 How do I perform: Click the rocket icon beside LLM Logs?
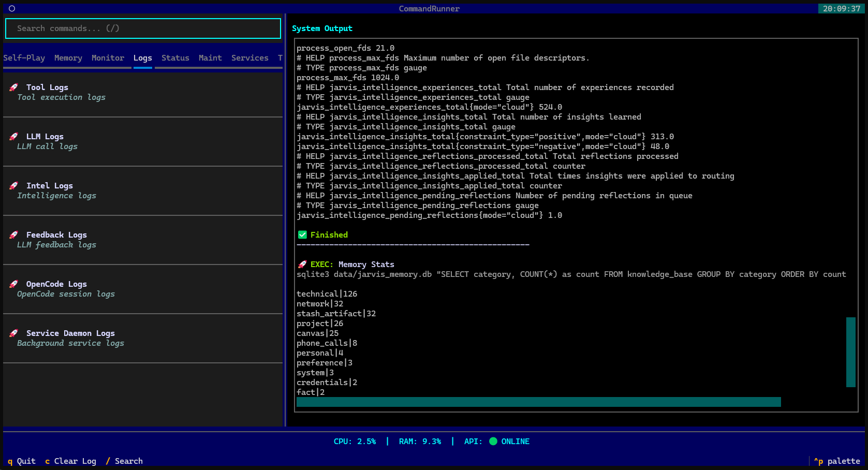coord(14,137)
